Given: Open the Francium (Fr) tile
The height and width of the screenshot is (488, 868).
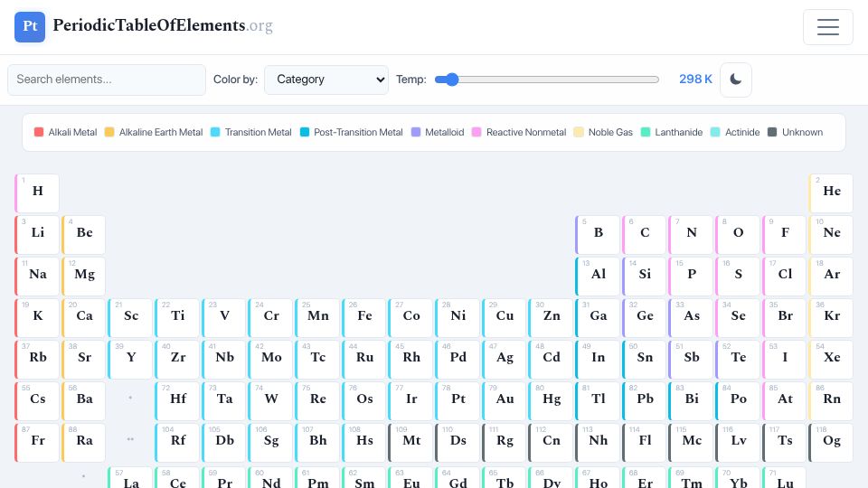Looking at the screenshot, I should pyautogui.click(x=36, y=443).
